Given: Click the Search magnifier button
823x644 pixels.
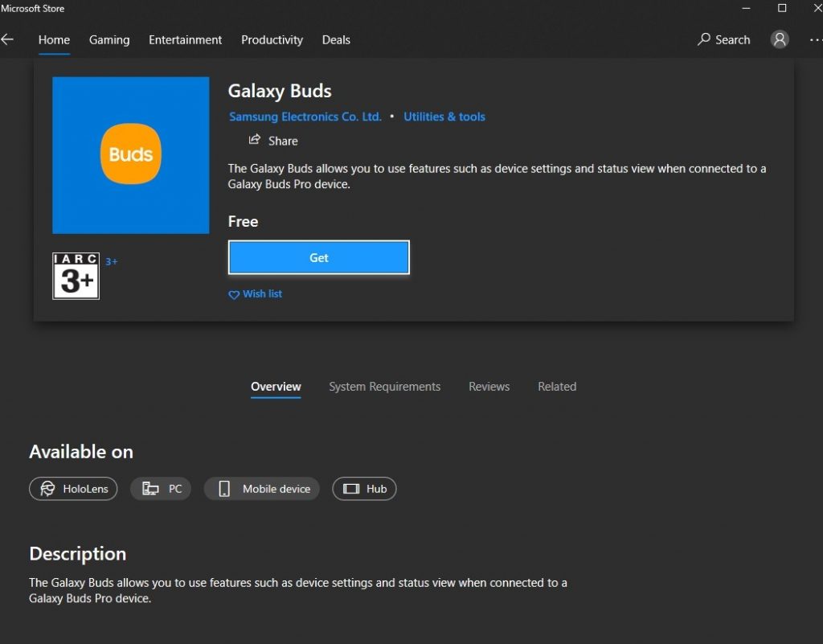Looking at the screenshot, I should [724, 39].
